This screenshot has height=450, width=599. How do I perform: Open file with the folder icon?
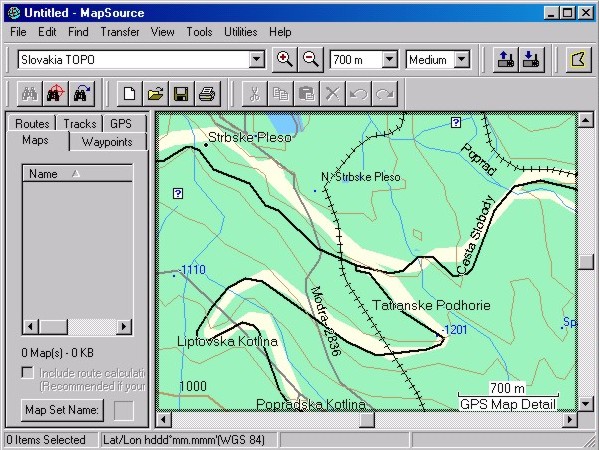(x=155, y=93)
